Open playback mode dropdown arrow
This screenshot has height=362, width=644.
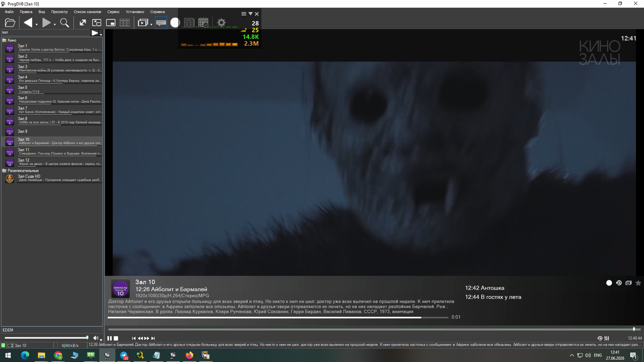(x=151, y=25)
